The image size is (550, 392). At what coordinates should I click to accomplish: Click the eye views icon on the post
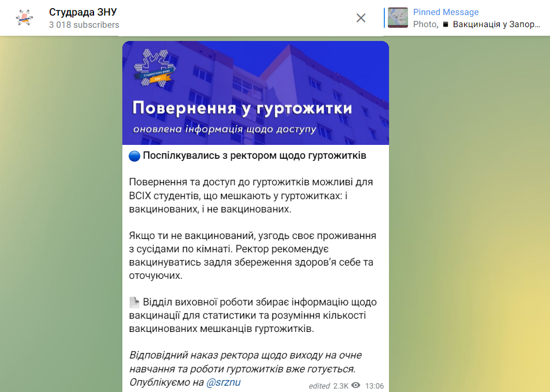click(x=356, y=386)
